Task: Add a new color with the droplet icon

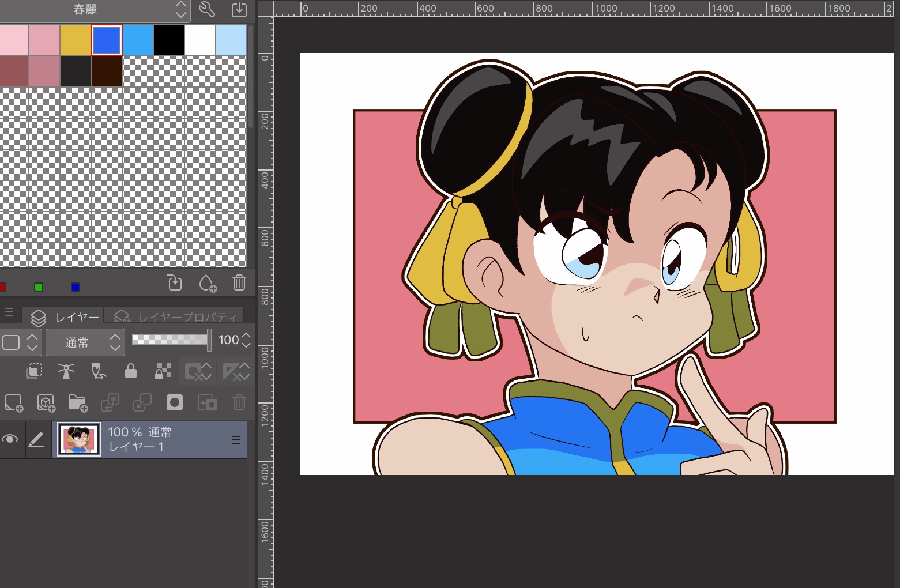Action: 207,283
